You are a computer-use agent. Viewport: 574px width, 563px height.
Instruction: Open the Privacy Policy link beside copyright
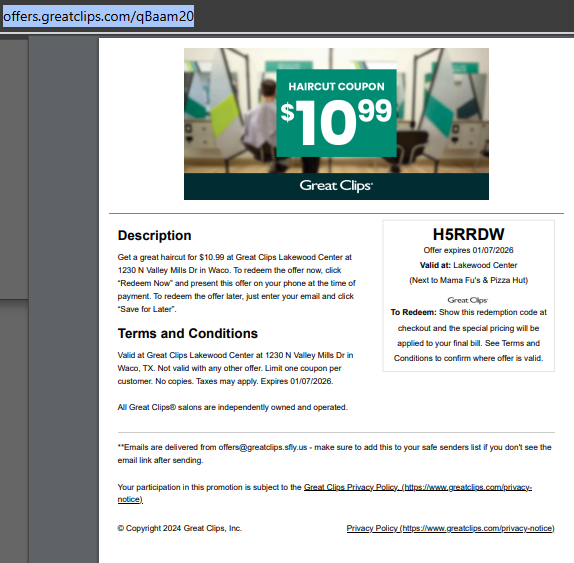[x=450, y=528]
